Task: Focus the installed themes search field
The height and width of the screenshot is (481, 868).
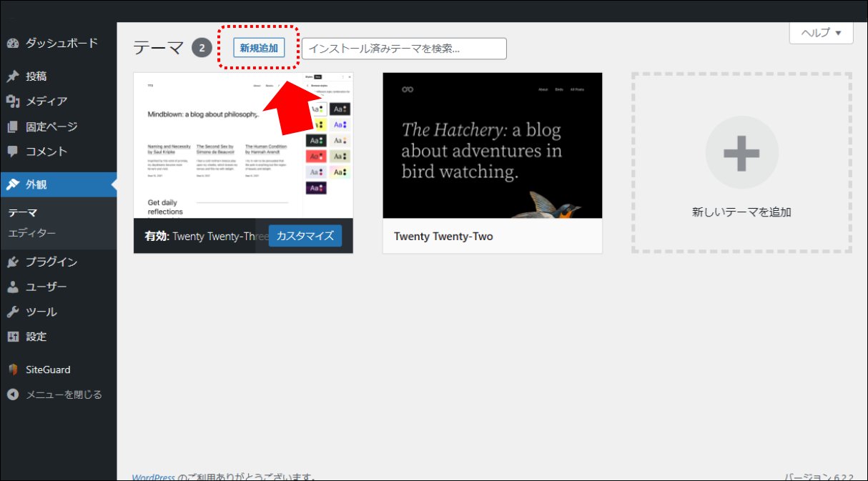Action: pos(404,49)
